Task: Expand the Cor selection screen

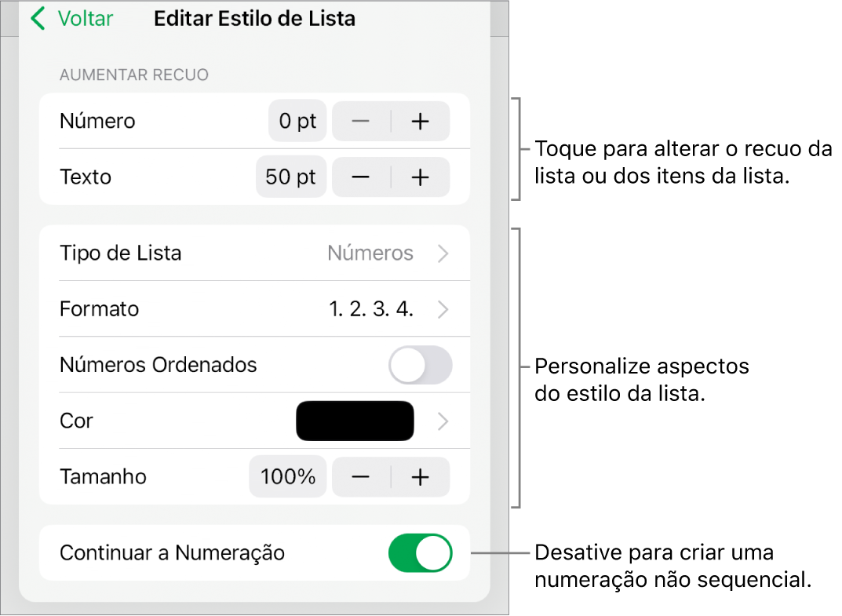Action: pyautogui.click(x=442, y=421)
